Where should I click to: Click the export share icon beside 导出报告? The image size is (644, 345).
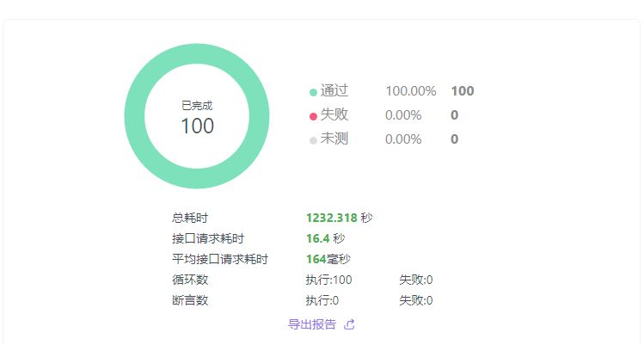click(x=349, y=324)
